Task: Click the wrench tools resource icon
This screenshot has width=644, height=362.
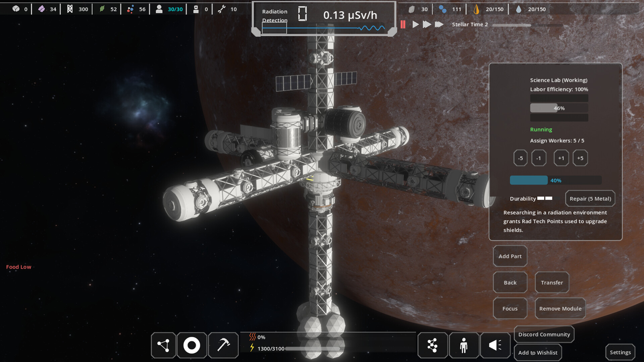Action: 221,9
